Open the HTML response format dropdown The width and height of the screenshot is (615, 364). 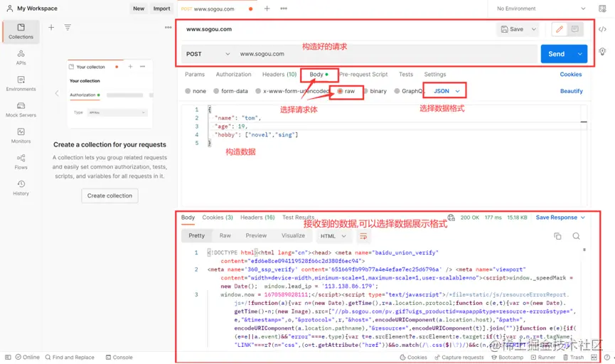333,236
